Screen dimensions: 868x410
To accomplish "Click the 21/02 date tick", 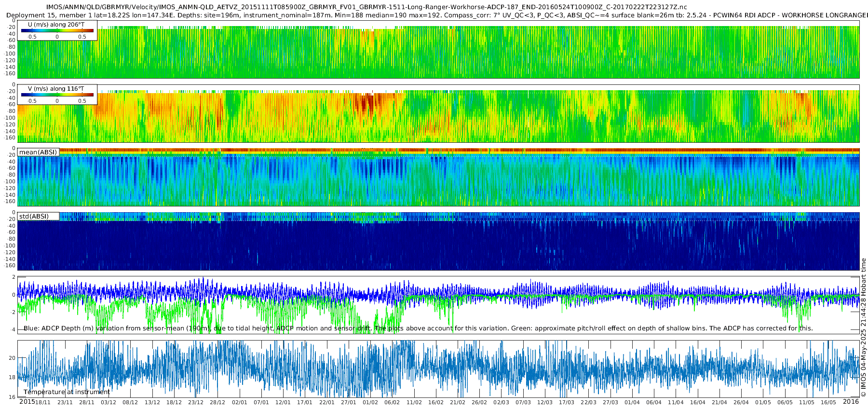I will (458, 402).
